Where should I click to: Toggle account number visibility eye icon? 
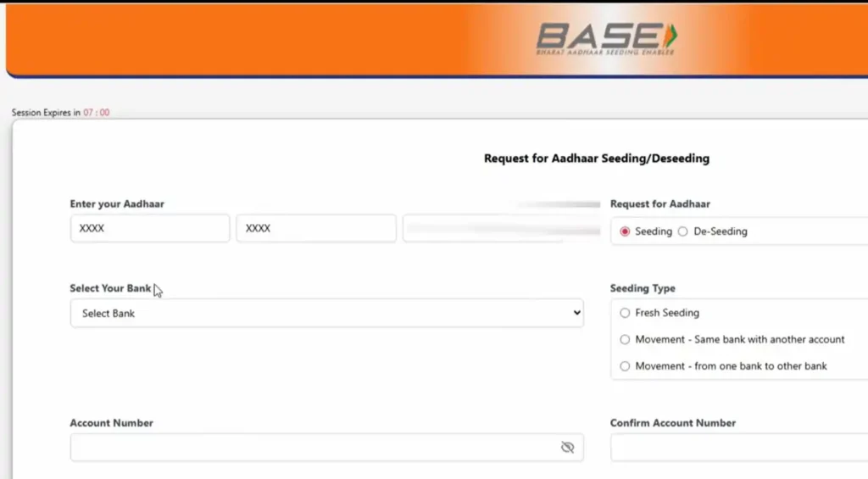coord(567,447)
